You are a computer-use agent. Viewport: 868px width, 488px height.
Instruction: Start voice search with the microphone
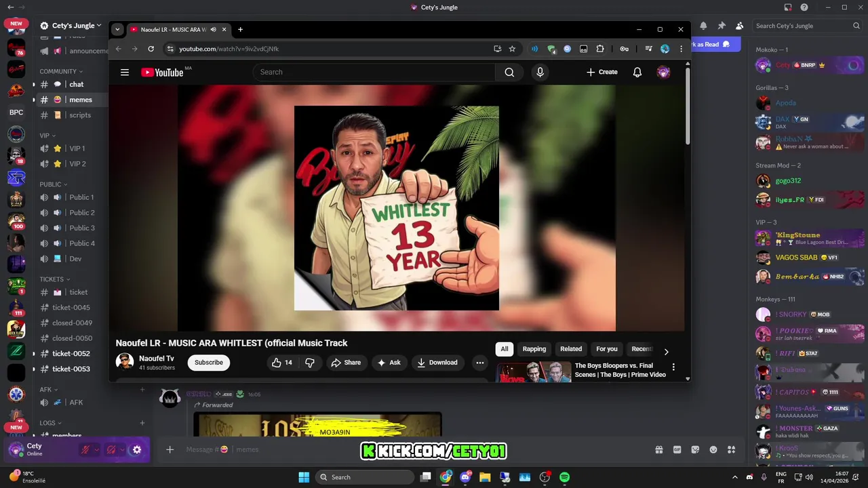(540, 72)
